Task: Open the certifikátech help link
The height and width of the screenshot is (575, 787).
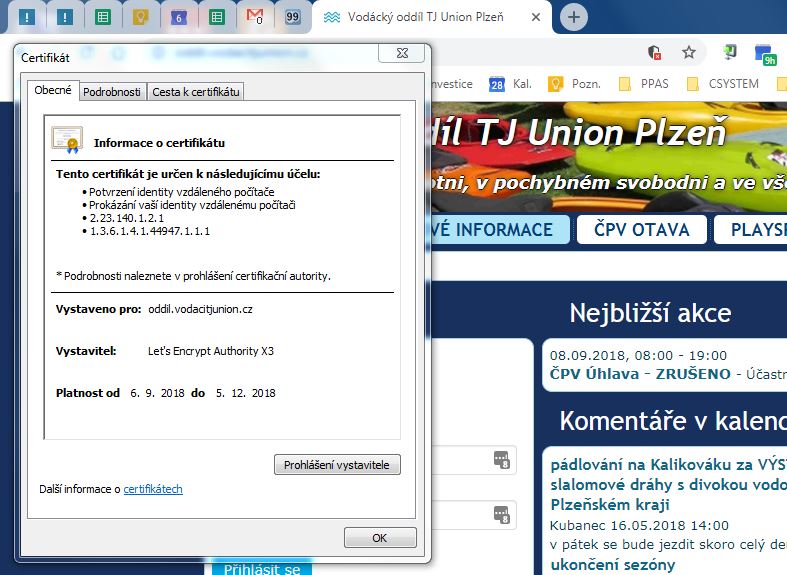Action: [x=153, y=489]
